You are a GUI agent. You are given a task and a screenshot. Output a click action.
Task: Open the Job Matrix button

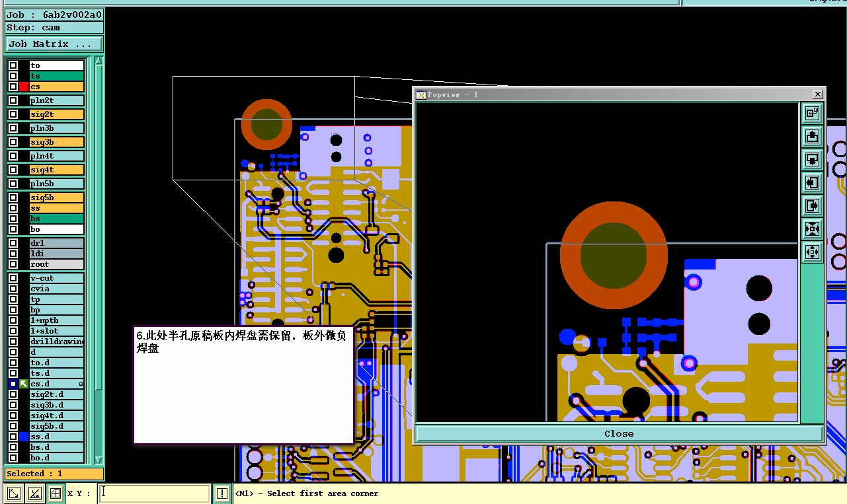[54, 44]
